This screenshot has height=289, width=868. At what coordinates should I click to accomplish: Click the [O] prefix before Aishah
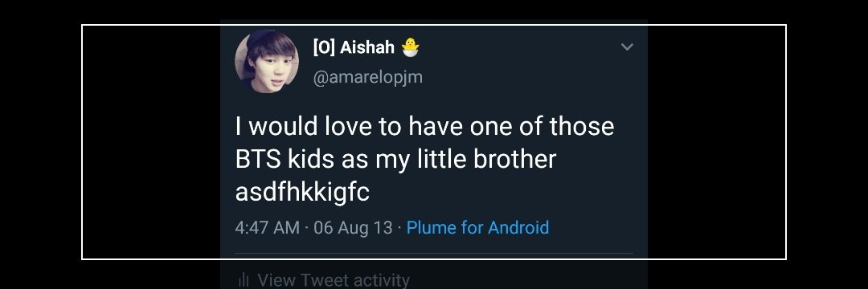click(324, 47)
